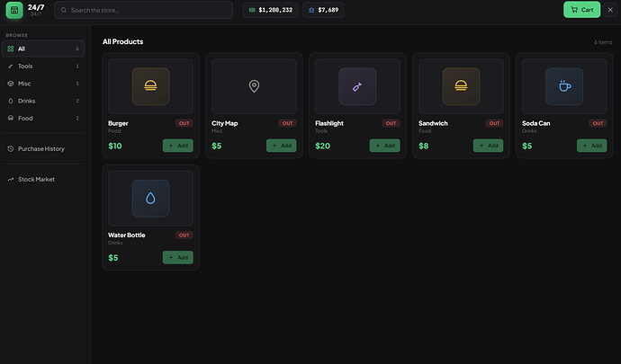Screen dimensions: 621x364
Task: Click the All Products heading
Action: tap(122, 41)
